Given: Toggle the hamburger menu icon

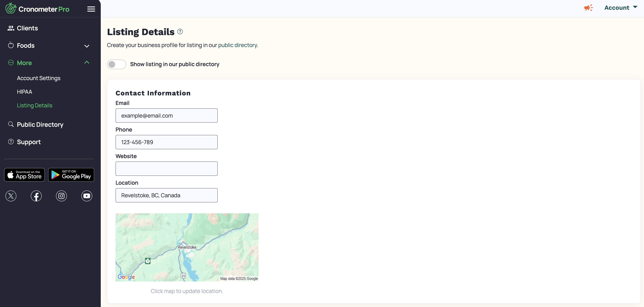Looking at the screenshot, I should click(91, 9).
